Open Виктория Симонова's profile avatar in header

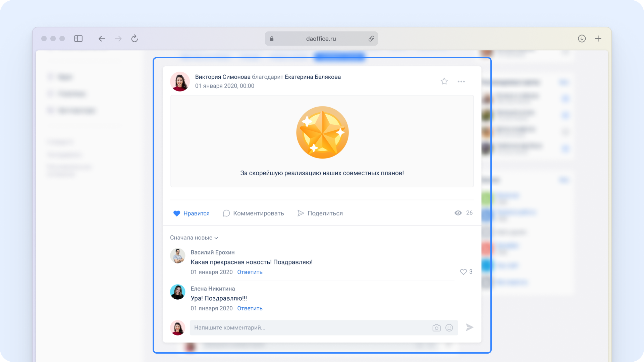coord(180,81)
